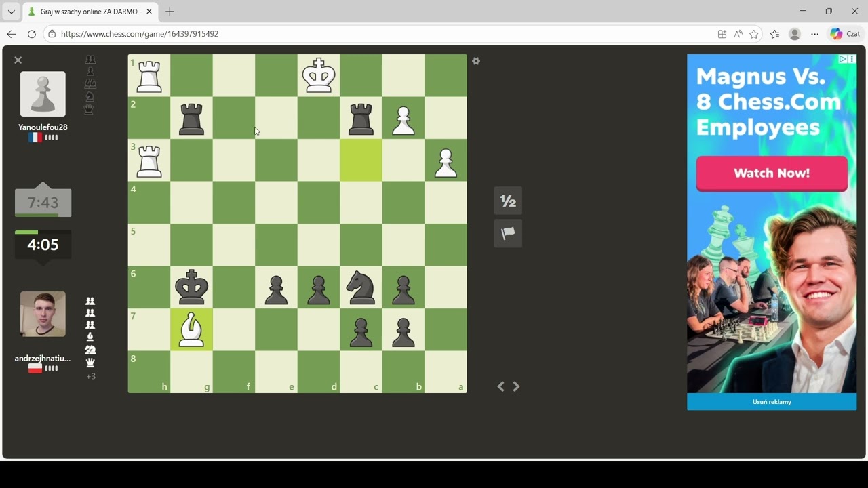Click the browser address bar URL
The image size is (868, 488).
[x=140, y=34]
